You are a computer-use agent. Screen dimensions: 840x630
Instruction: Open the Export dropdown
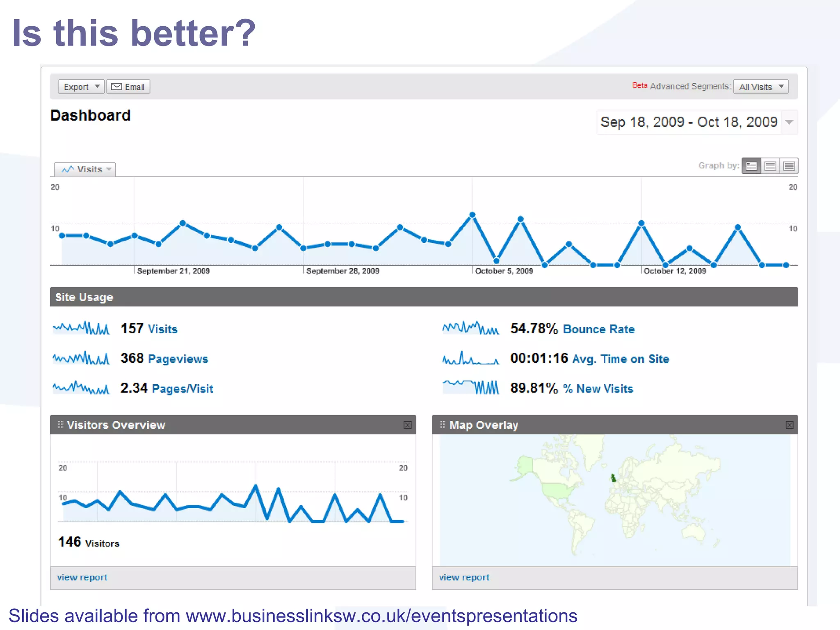[x=81, y=87]
